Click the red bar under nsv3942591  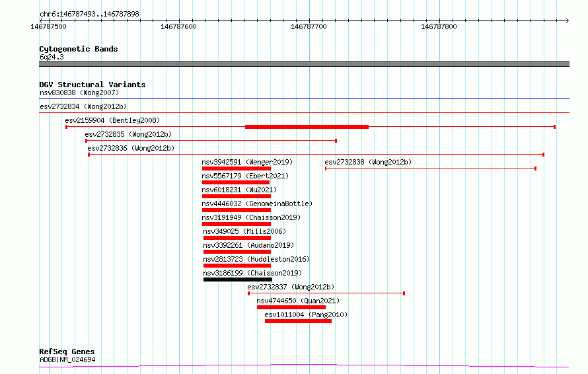point(237,168)
